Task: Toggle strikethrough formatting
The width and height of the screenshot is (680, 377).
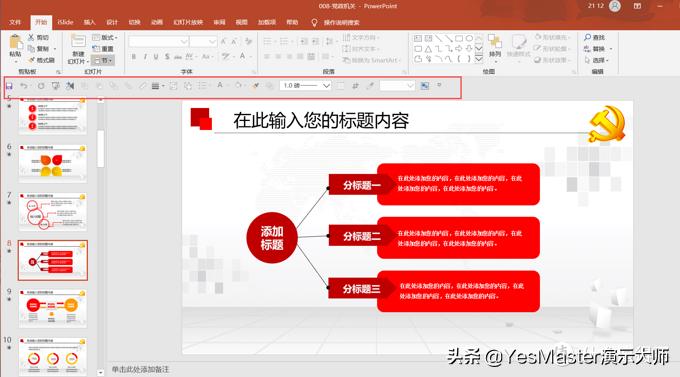Action: 178,56
